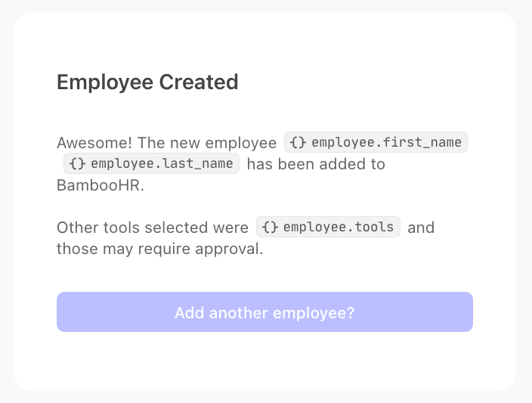This screenshot has height=403, width=532.
Task: Click the word Employee in the heading
Action: click(x=105, y=83)
